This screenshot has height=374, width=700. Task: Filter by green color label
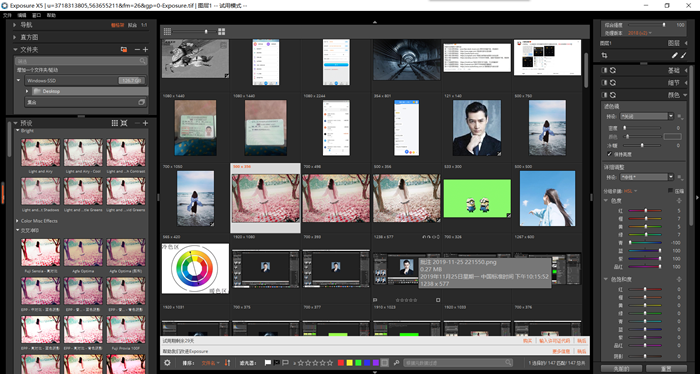pos(358,363)
